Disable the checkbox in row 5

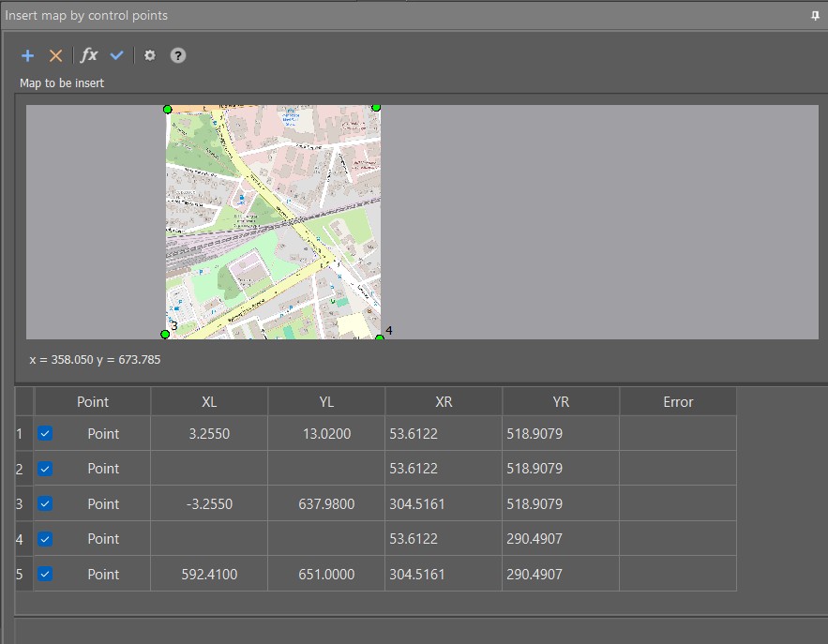click(x=46, y=574)
